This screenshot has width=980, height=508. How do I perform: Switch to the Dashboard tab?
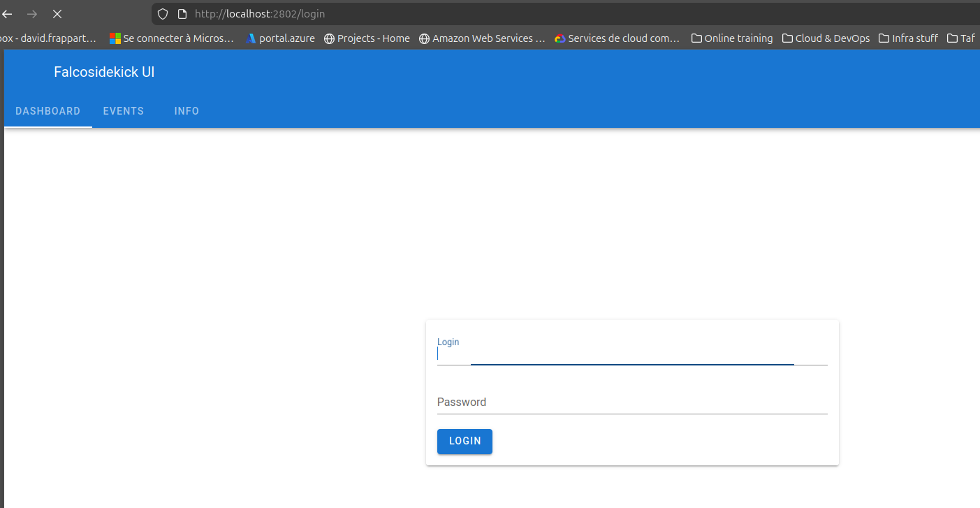47,111
